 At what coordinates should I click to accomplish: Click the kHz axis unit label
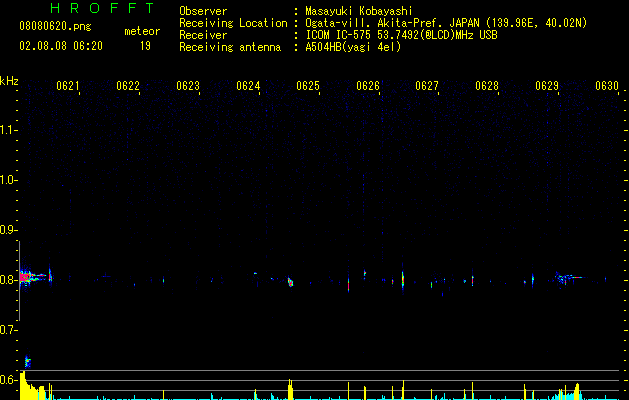click(x=9, y=81)
